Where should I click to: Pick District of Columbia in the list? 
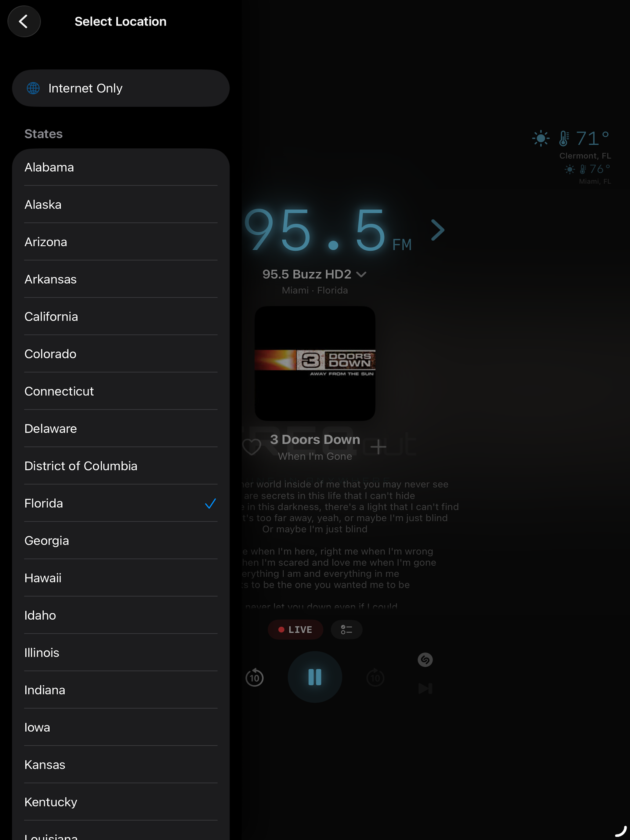coord(121,466)
